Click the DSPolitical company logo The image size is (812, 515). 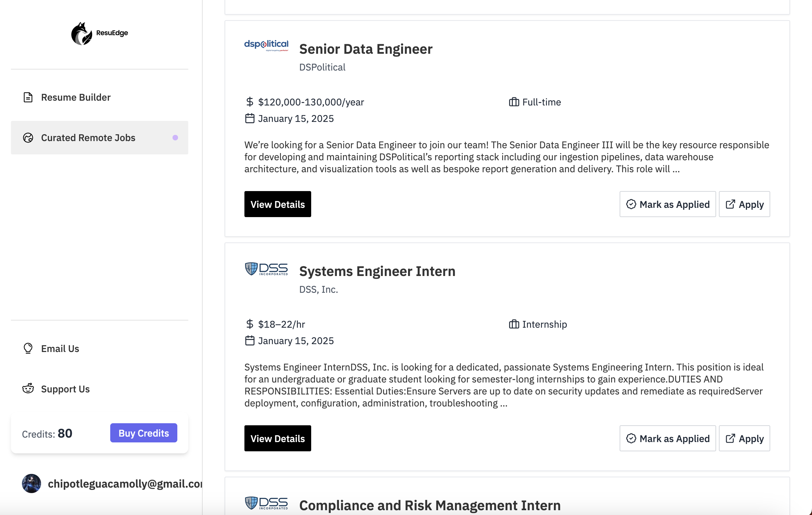point(266,45)
